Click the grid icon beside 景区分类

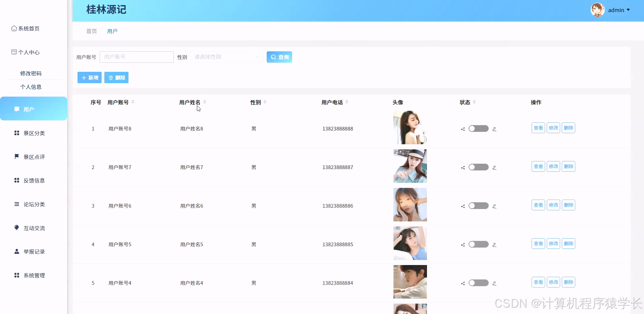tap(17, 133)
